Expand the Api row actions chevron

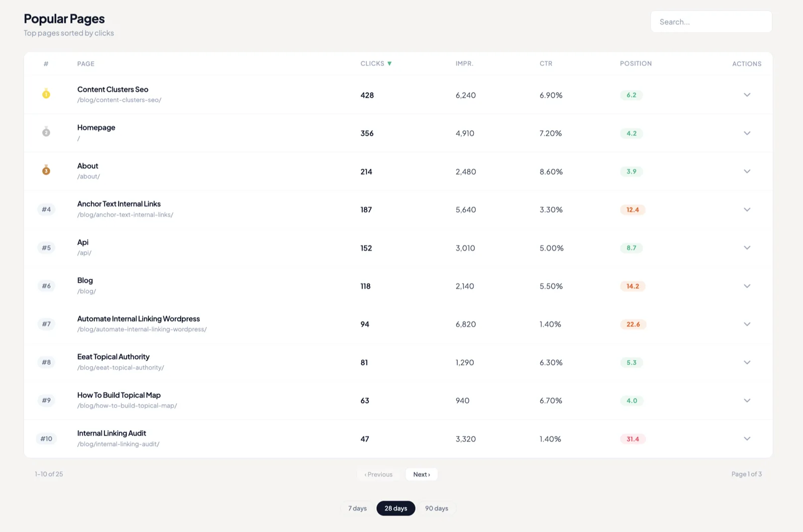(747, 248)
